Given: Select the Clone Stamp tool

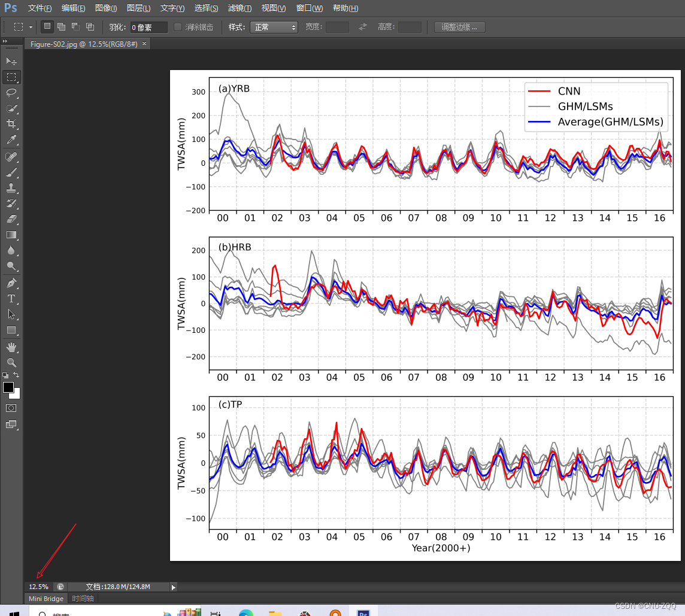Looking at the screenshot, I should [x=11, y=188].
